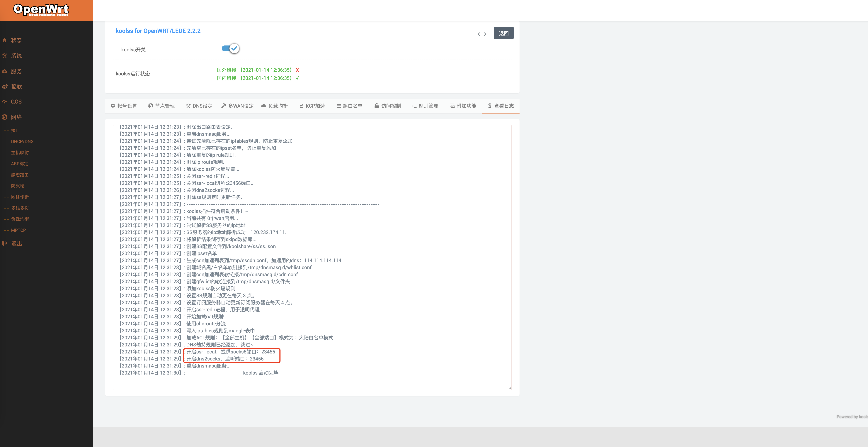868x447 pixels.
Task: Select the 查看日志 tab
Action: click(x=501, y=106)
